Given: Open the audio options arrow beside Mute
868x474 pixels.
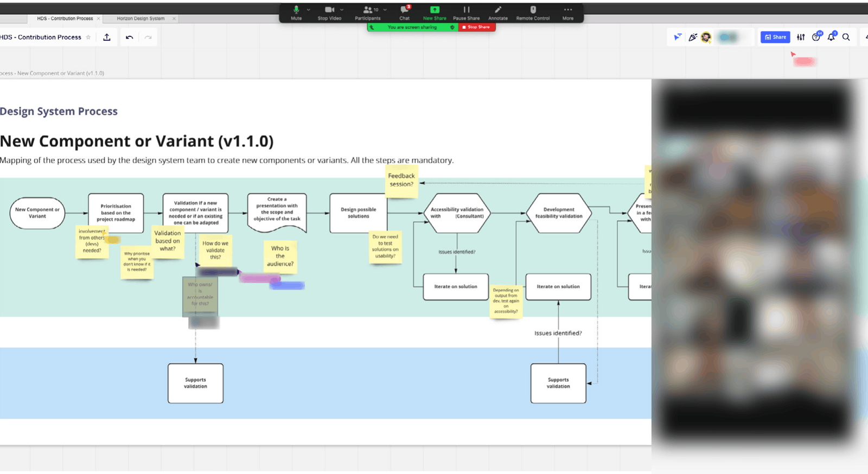Looking at the screenshot, I should tap(309, 10).
